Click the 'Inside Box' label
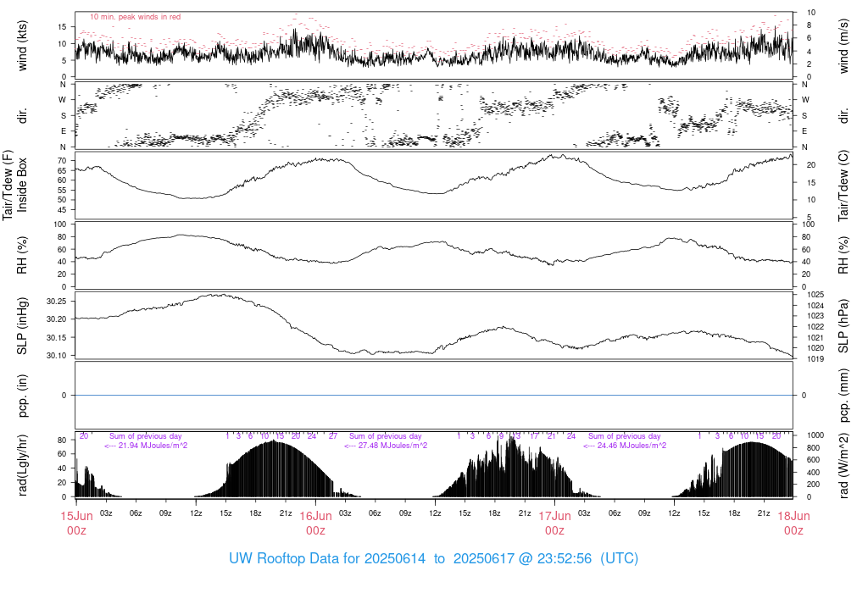The image size is (868, 593). (x=22, y=186)
